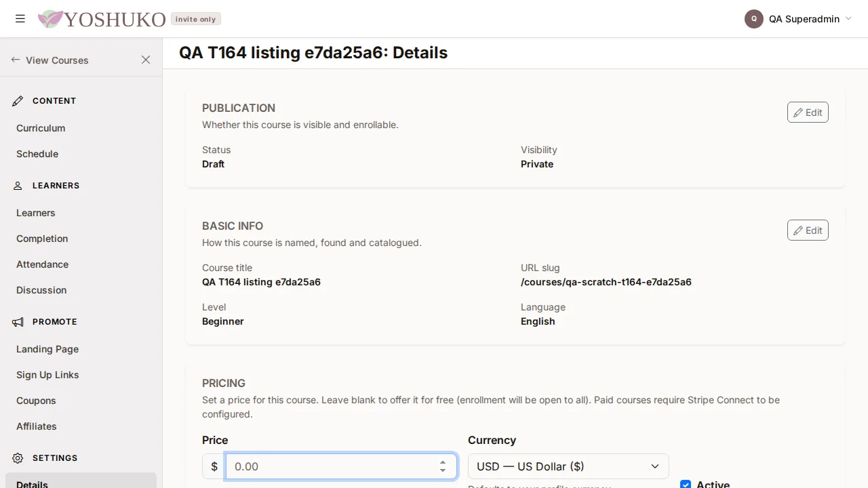Close the course sidebar panel
Screen dimensions: 868x488
click(146, 60)
